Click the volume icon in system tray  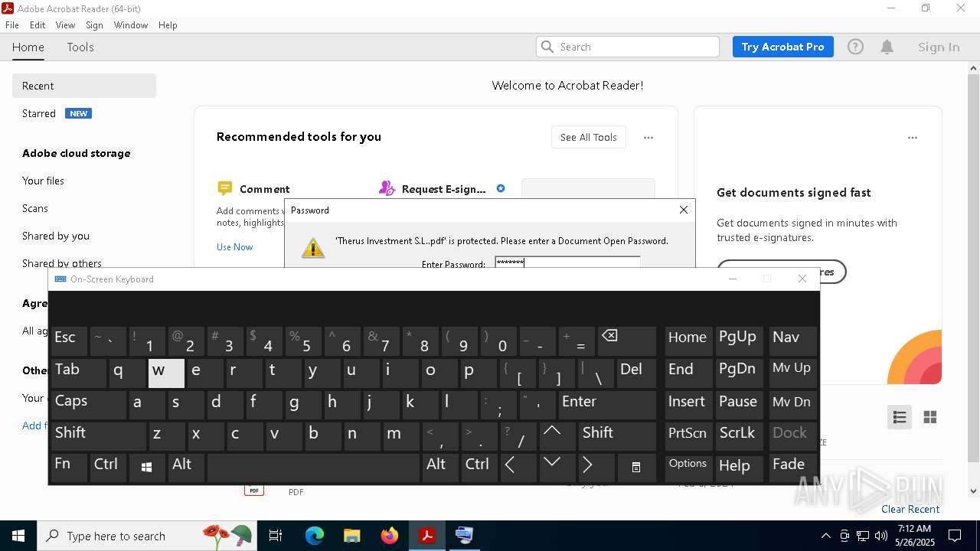(x=881, y=536)
